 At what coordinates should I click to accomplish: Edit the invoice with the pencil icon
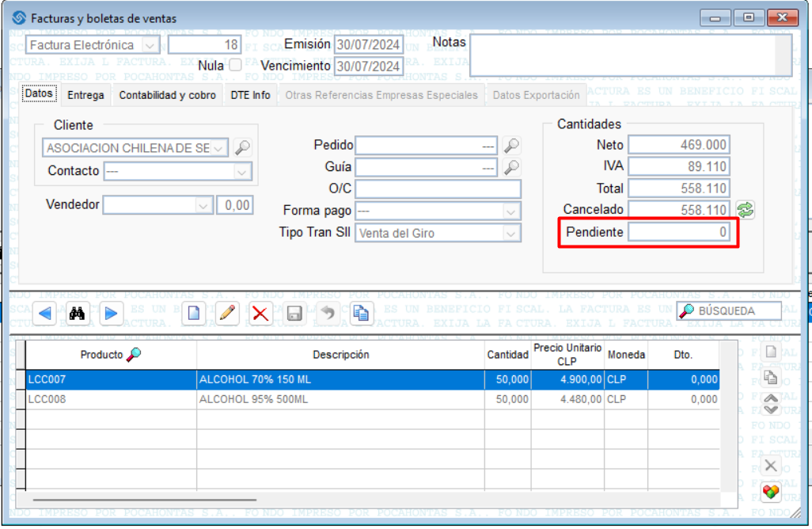tap(227, 314)
